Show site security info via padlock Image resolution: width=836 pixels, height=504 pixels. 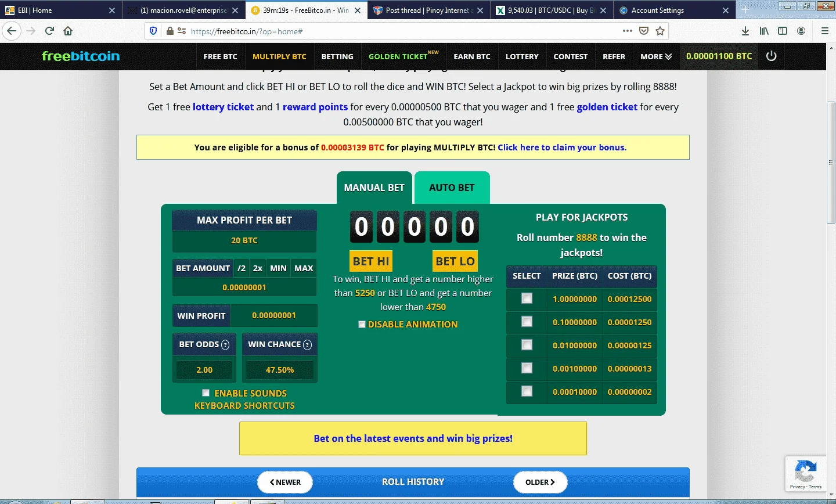tap(170, 31)
